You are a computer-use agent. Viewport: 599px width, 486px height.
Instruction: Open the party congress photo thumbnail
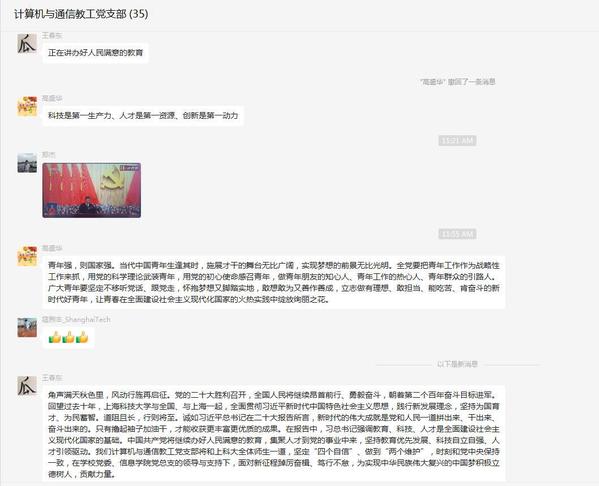92,190
